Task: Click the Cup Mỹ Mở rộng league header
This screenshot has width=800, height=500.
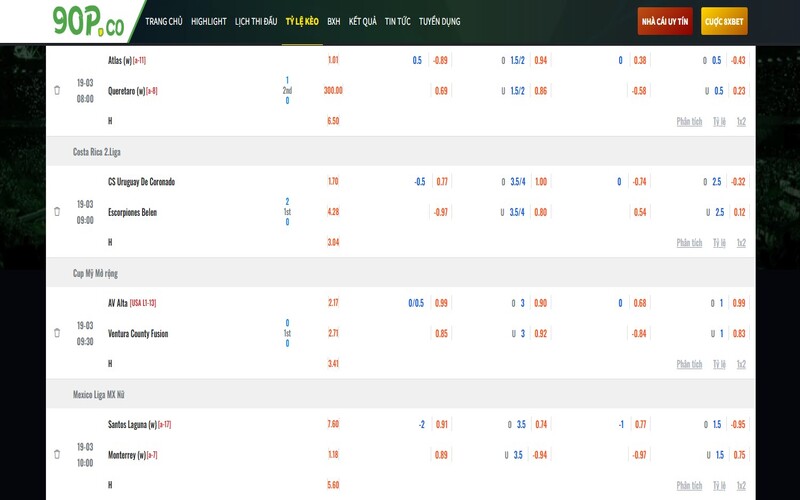Action: (x=95, y=273)
